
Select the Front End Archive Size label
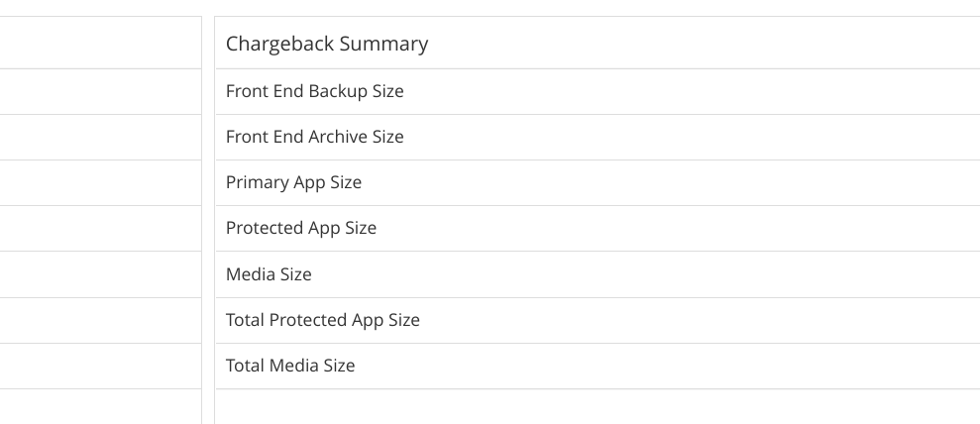pyautogui.click(x=314, y=137)
